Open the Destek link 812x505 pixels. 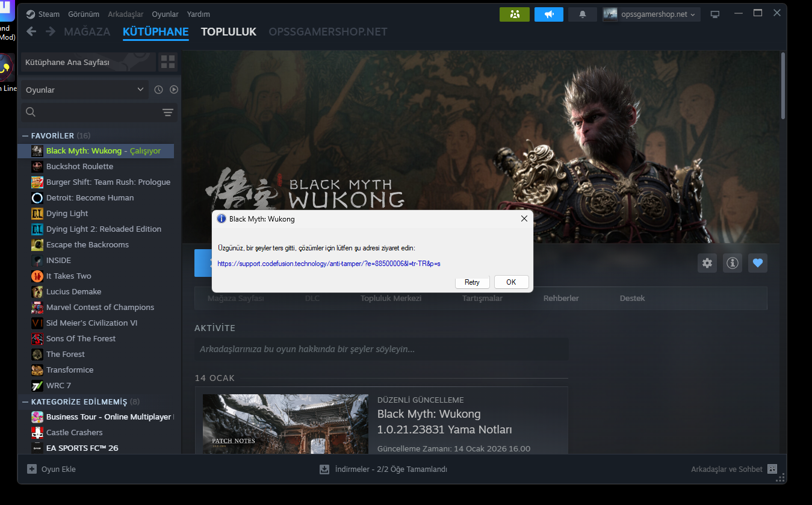pyautogui.click(x=632, y=299)
